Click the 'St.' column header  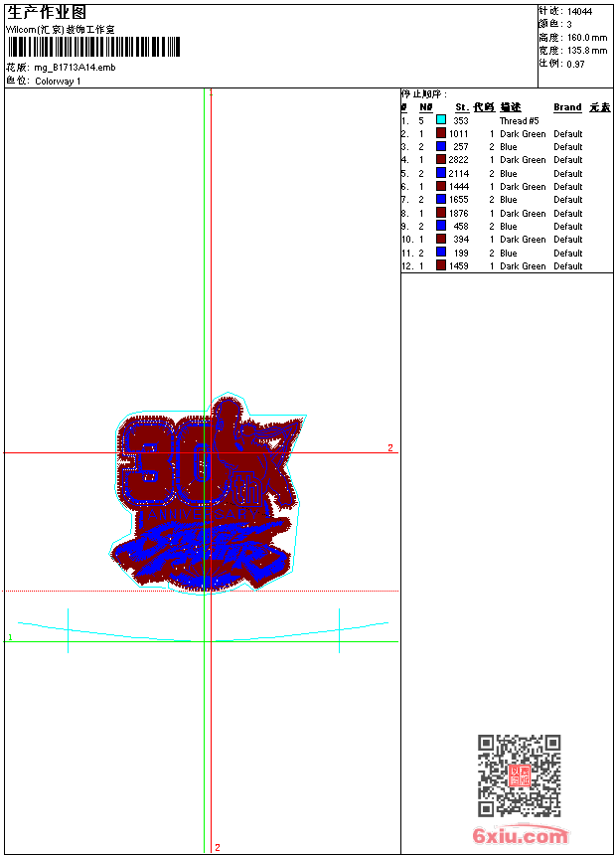pos(462,107)
